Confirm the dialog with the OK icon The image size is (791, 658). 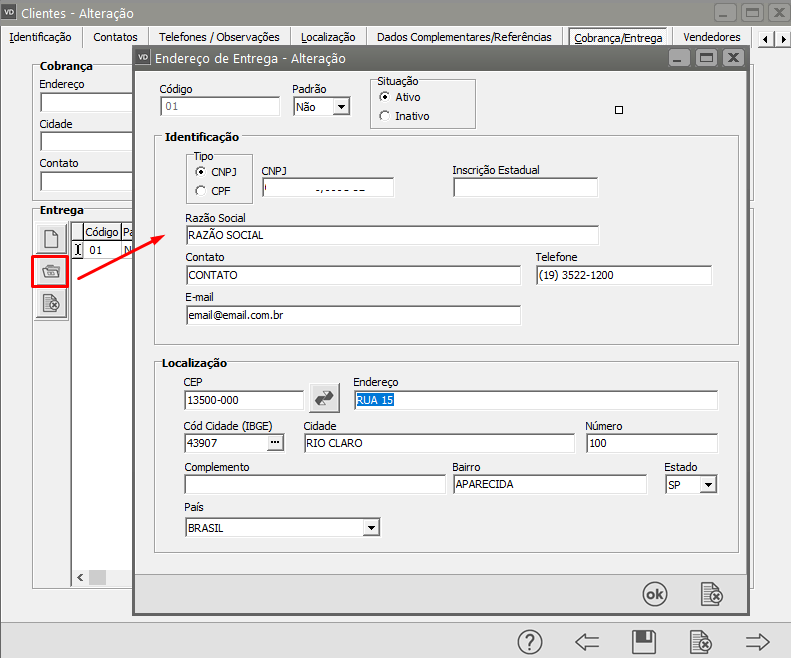click(x=654, y=594)
